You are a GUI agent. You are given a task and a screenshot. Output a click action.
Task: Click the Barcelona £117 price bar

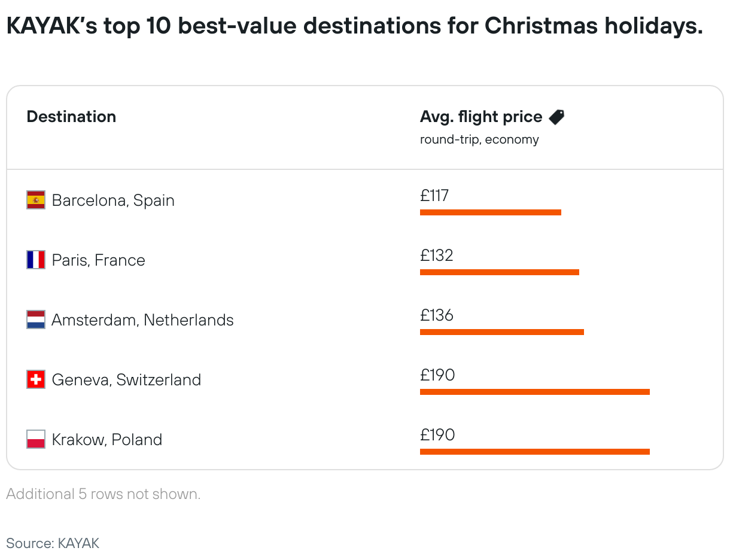pos(491,212)
